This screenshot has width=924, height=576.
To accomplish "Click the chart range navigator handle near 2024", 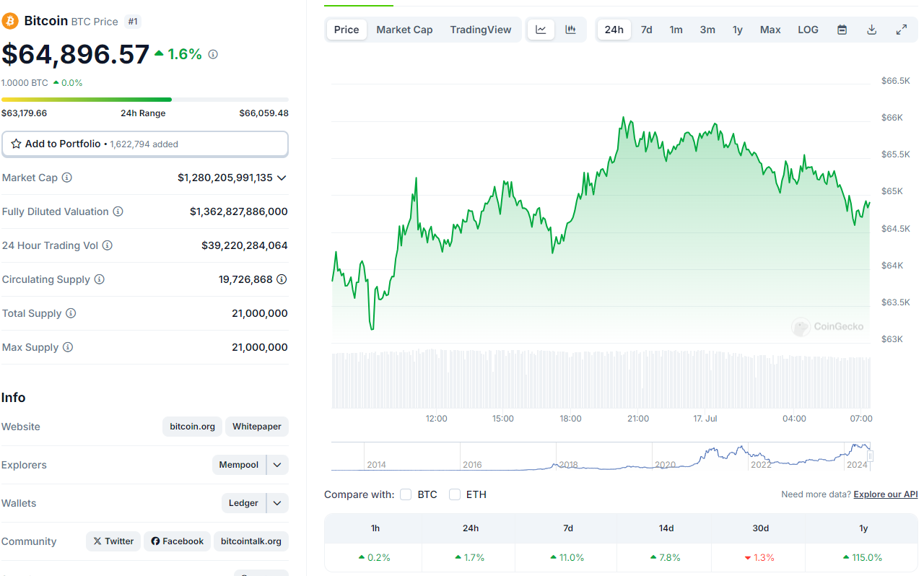I will coord(871,456).
